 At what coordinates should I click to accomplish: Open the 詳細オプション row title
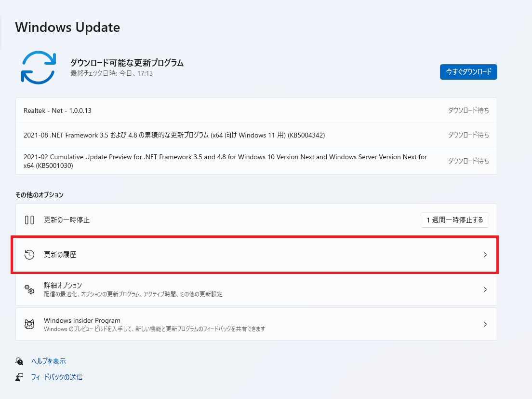pos(63,285)
